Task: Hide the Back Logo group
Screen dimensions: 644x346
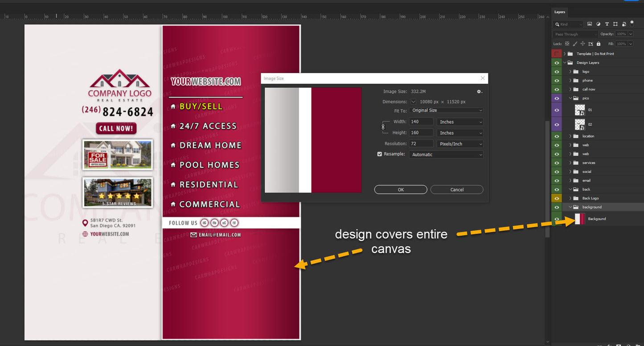Action: pos(557,198)
